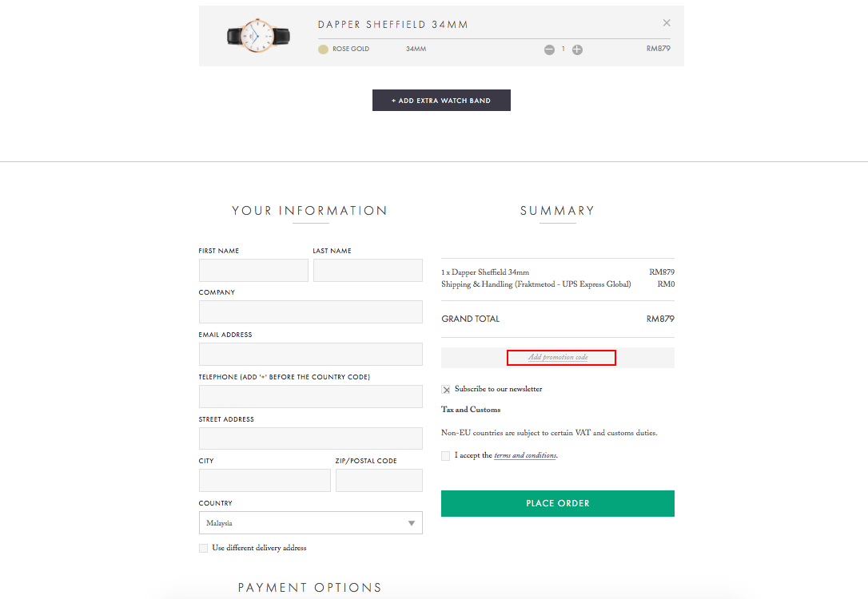Remove Dapper Sheffield watch with X icon
This screenshot has height=599, width=868.
coord(667,22)
